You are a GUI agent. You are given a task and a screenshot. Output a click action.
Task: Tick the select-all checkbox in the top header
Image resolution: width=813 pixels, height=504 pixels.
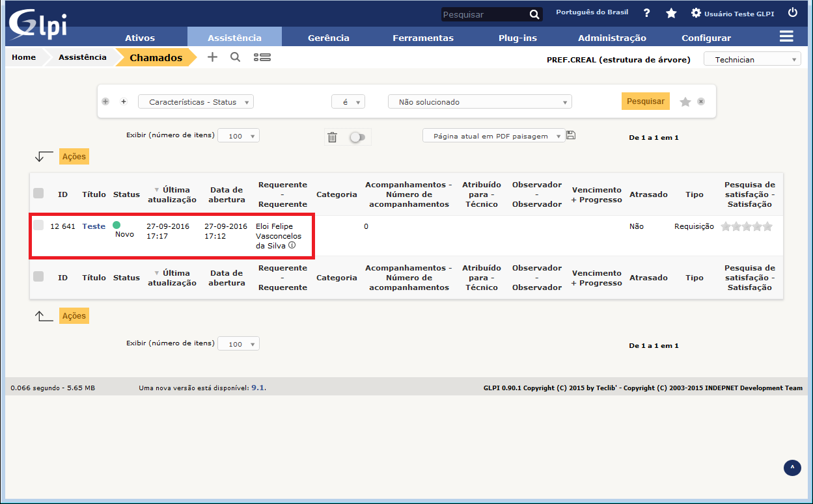pyautogui.click(x=38, y=193)
